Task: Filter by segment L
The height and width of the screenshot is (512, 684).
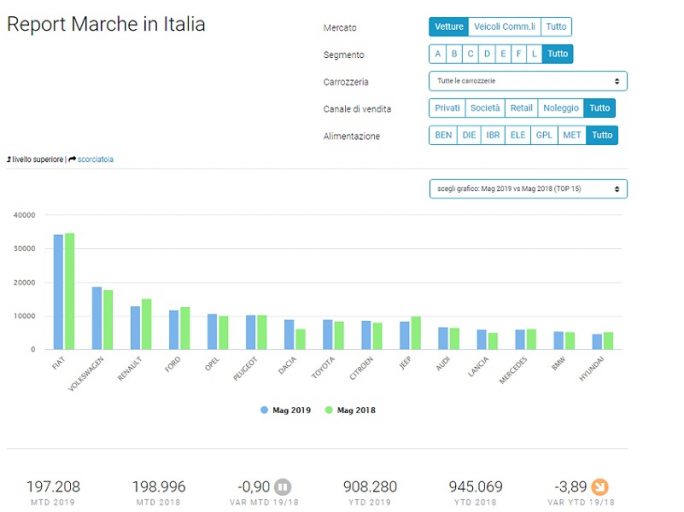Action: (x=534, y=54)
